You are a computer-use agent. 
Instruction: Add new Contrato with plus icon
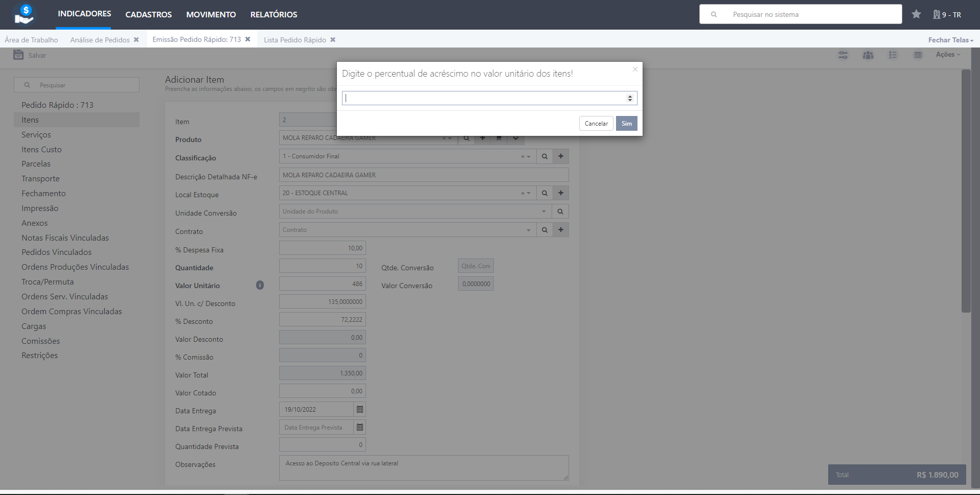coord(561,230)
